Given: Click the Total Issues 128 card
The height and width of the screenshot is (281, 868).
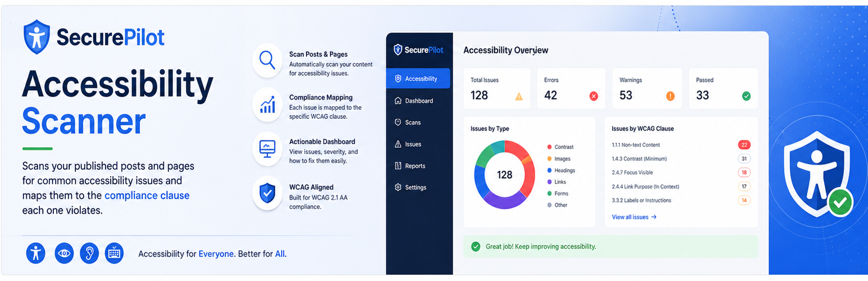Looking at the screenshot, I should coord(497,89).
